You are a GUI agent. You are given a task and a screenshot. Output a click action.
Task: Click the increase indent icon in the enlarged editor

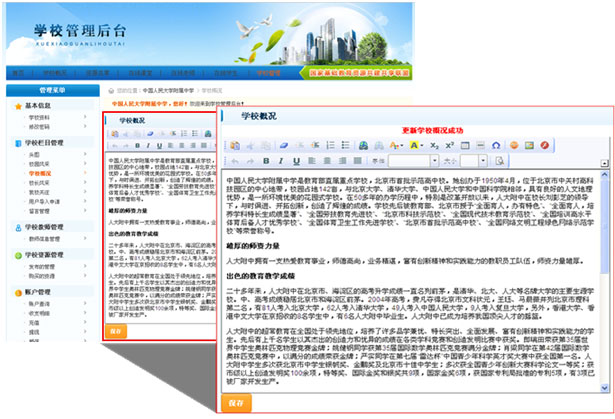coord(315,145)
